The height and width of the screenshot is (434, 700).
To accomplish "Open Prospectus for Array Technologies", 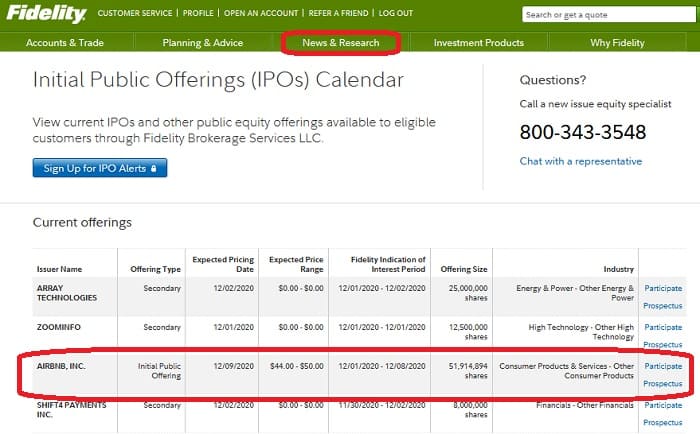I will (x=662, y=306).
